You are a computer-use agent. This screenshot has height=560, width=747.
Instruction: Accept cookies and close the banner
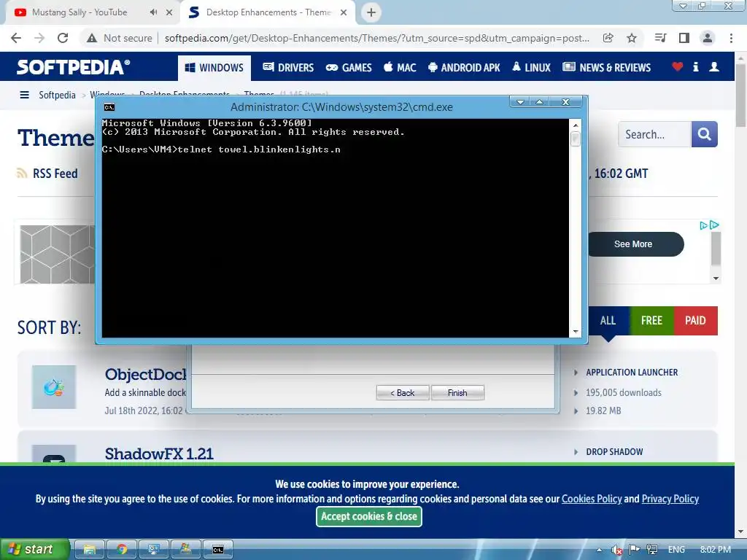click(368, 516)
